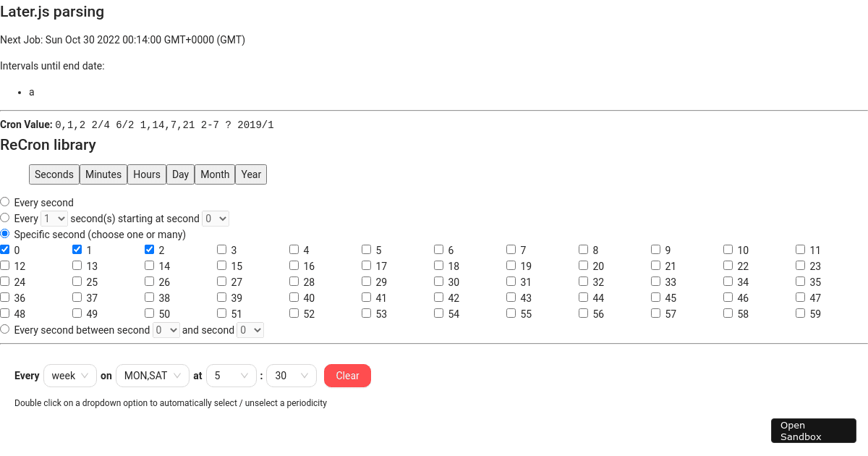This screenshot has width=868, height=456.
Task: Uncheck second 1
Action: click(x=77, y=249)
